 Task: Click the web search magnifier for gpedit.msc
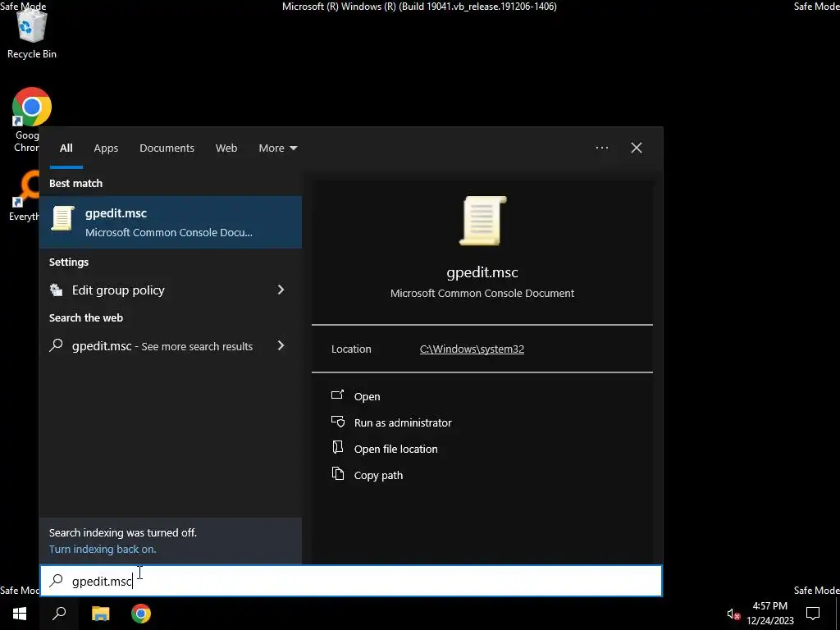57,345
